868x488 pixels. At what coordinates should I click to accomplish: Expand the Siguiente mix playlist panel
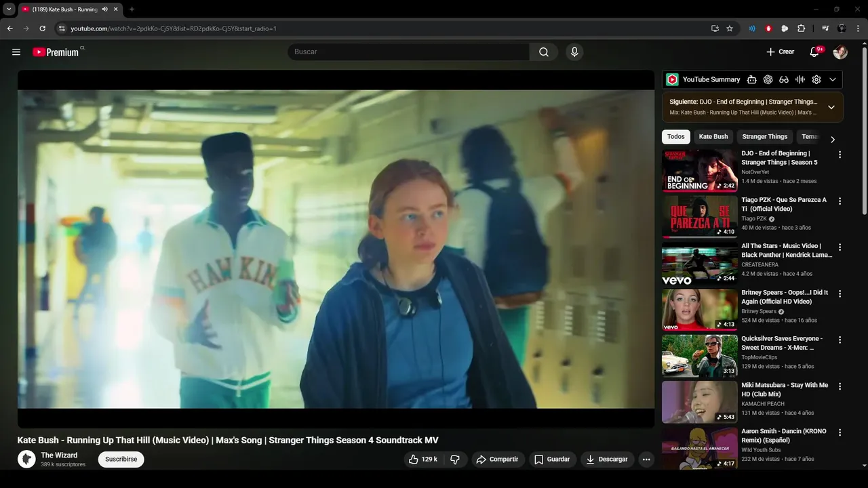tap(831, 107)
